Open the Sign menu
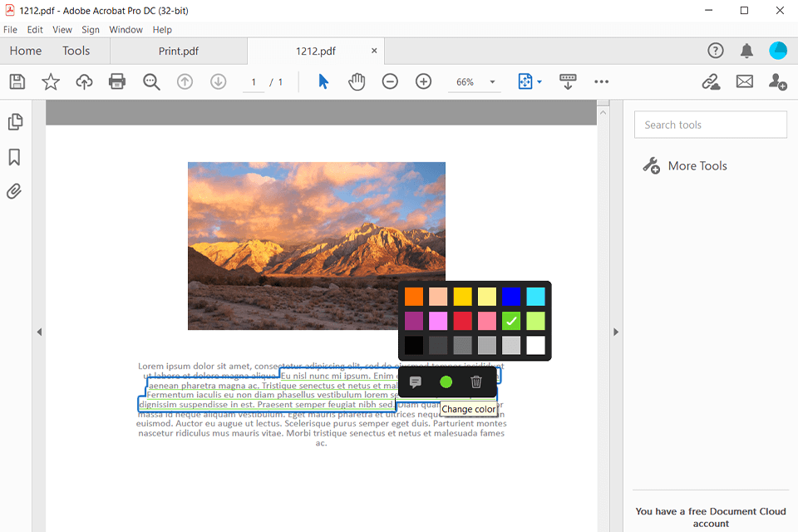Viewport: 798px width, 532px height. (91, 30)
